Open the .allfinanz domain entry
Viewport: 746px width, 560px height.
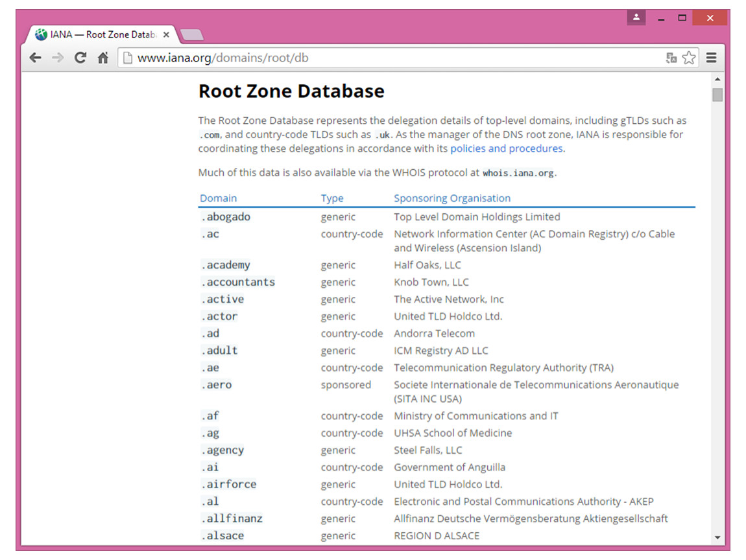(232, 519)
